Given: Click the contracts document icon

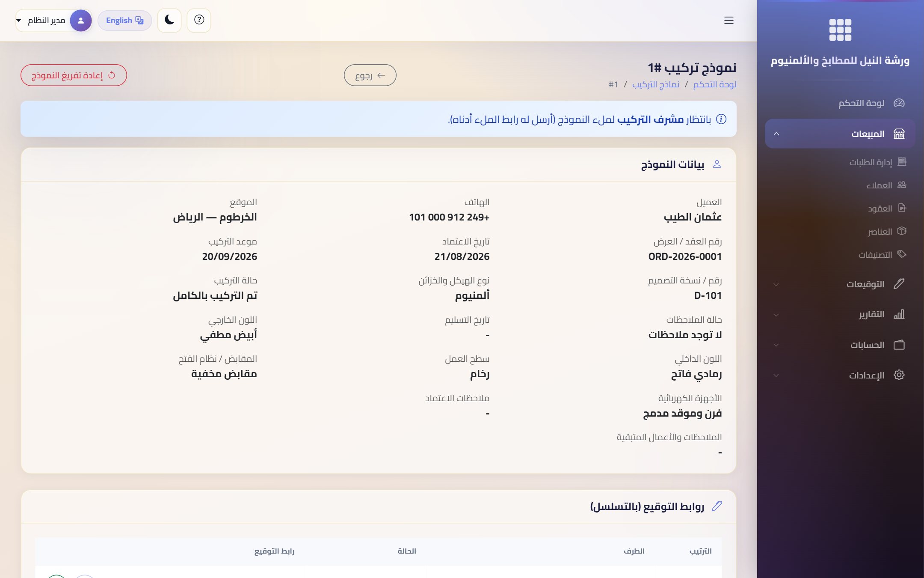Looking at the screenshot, I should click(902, 208).
